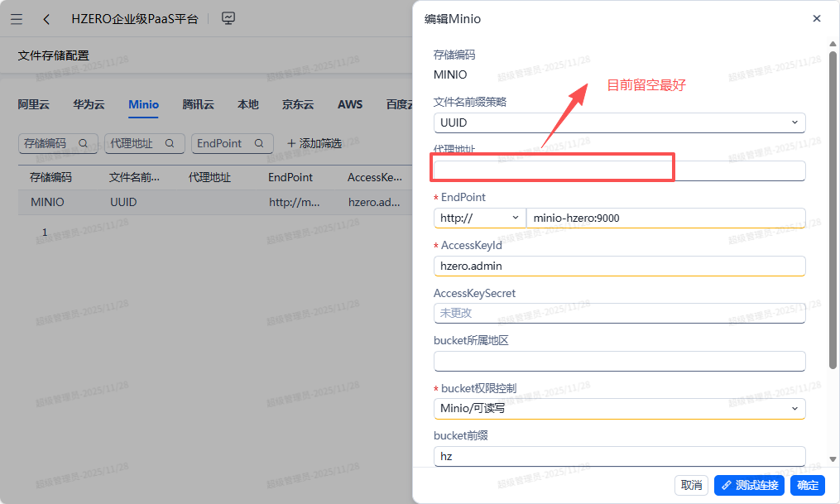Screen dimensions: 840x504
Task: Click the 测试连接 button
Action: coord(748,485)
